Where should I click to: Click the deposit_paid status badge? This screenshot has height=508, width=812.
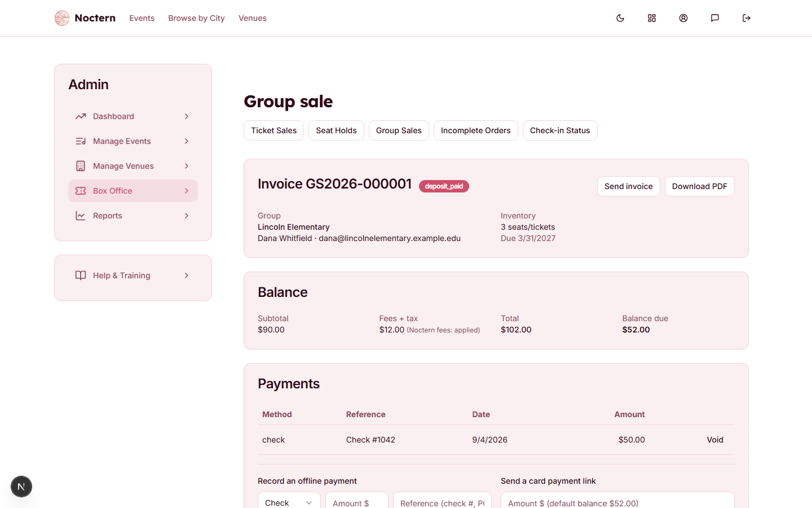point(444,186)
